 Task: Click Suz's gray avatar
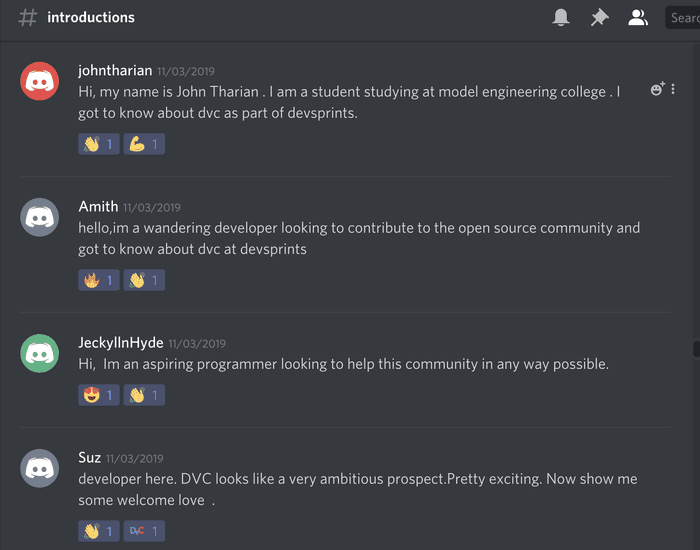tap(40, 467)
